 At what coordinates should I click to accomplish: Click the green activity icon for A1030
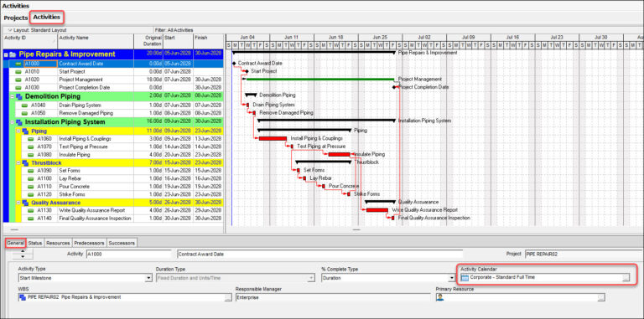pyautogui.click(x=18, y=87)
